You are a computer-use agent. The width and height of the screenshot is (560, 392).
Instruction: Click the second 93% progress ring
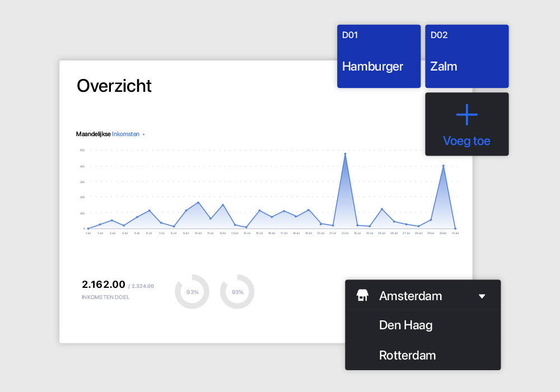(x=237, y=292)
